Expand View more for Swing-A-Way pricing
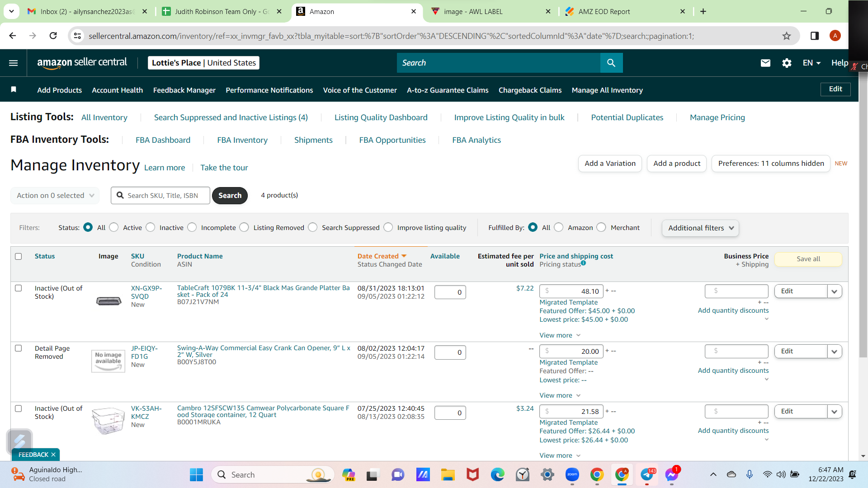This screenshot has height=488, width=868. click(560, 395)
